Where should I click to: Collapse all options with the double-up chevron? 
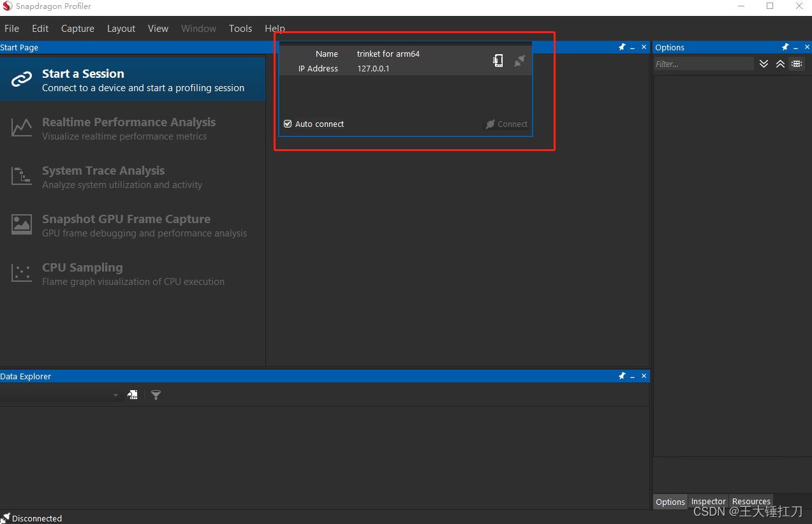pyautogui.click(x=780, y=64)
